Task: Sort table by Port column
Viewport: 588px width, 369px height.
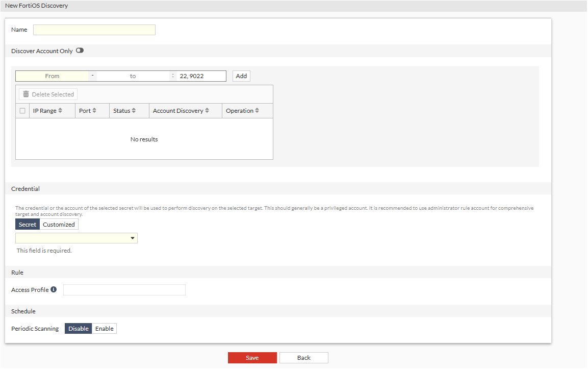Action: [92, 111]
